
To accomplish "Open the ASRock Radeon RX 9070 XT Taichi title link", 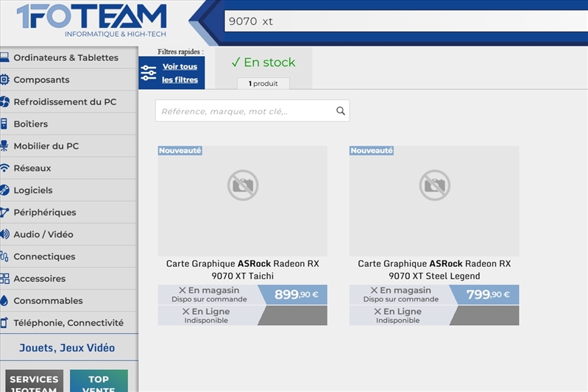I will pyautogui.click(x=242, y=269).
